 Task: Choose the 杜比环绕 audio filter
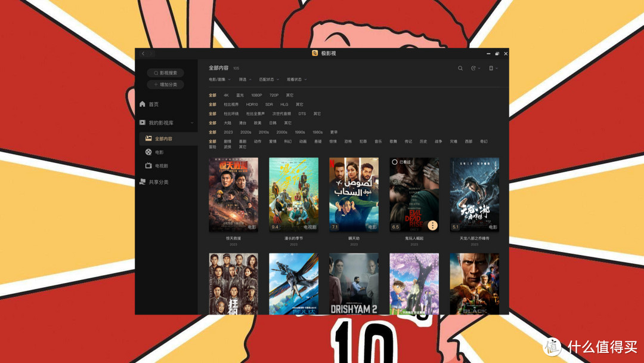coord(231,114)
